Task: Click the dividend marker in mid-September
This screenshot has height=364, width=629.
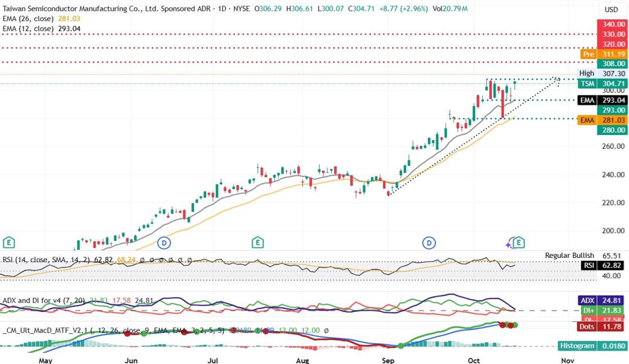Action: point(428,242)
